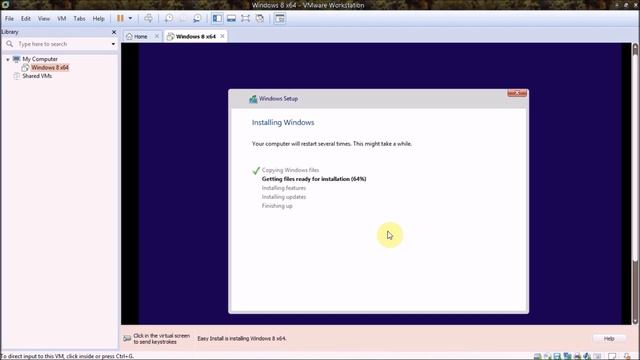Send Ctrl+Alt+Del to the virtual machine
The image size is (640, 360).
(149, 18)
